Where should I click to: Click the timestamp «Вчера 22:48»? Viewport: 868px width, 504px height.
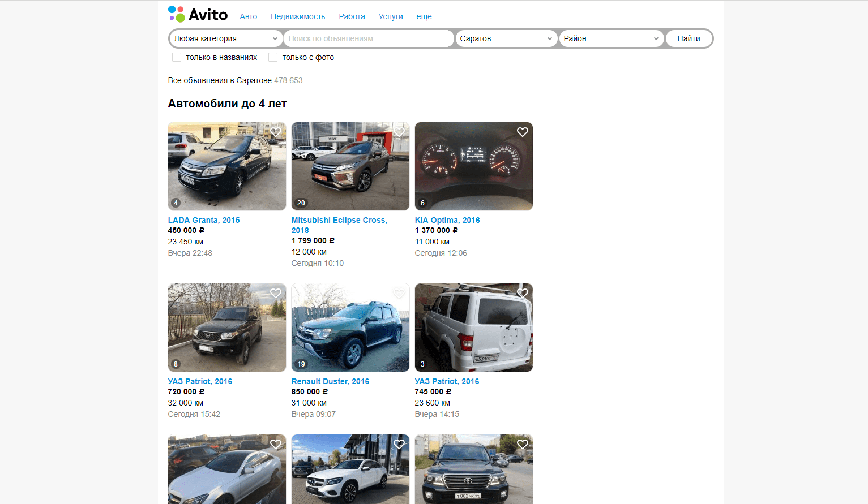(x=190, y=253)
